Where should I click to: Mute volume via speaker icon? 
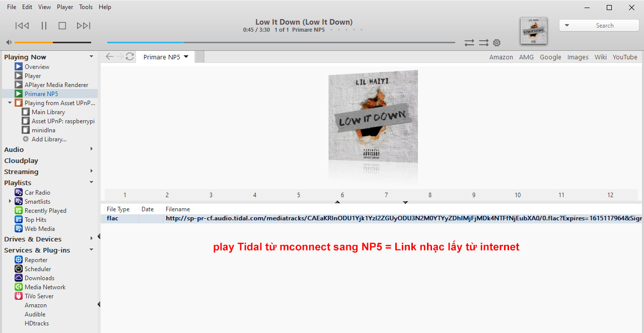tap(9, 42)
